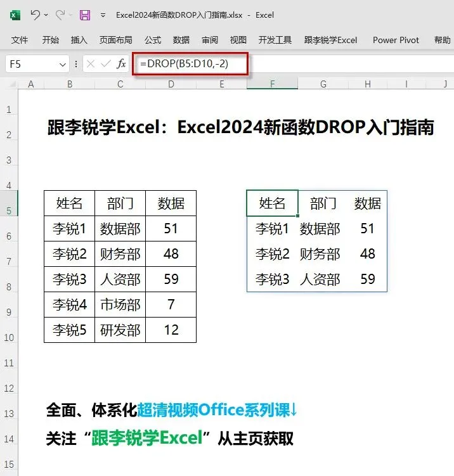Click cell 研发部 in the source table
The width and height of the screenshot is (454, 476).
coord(120,330)
